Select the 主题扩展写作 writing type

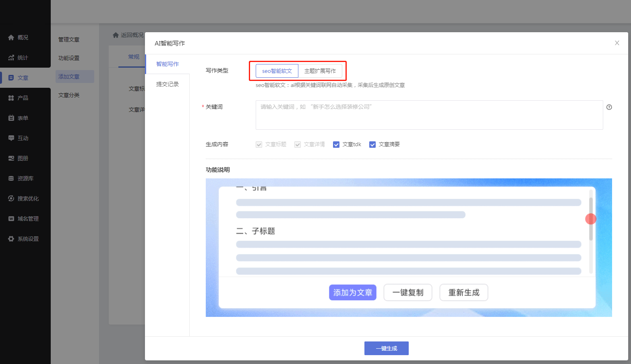click(x=320, y=71)
